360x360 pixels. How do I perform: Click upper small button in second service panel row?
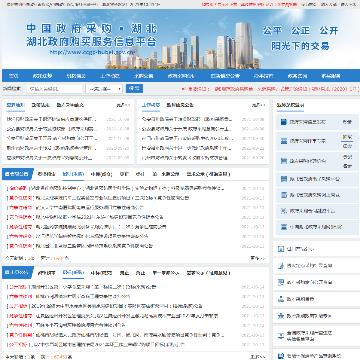[x=347, y=137]
